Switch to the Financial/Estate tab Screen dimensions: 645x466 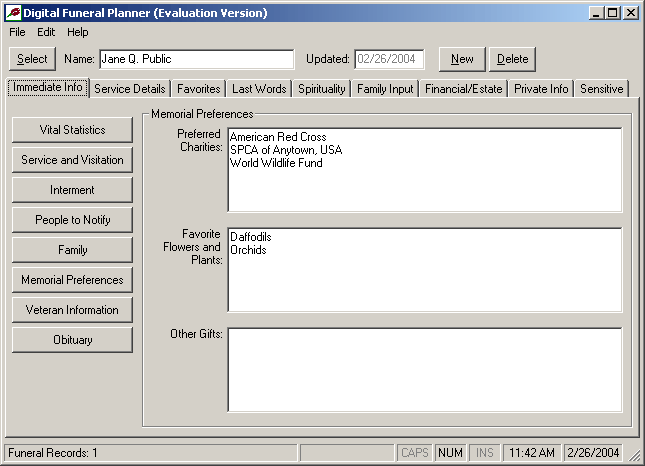click(464, 89)
